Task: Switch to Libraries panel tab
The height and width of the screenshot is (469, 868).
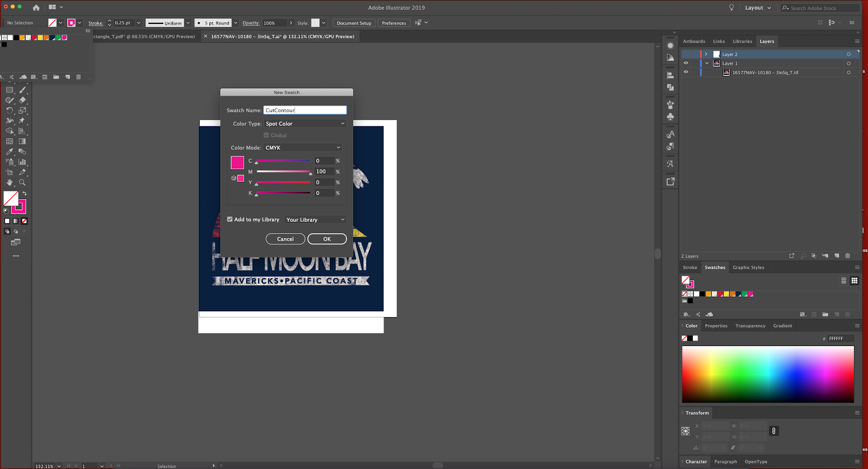Action: (x=742, y=41)
